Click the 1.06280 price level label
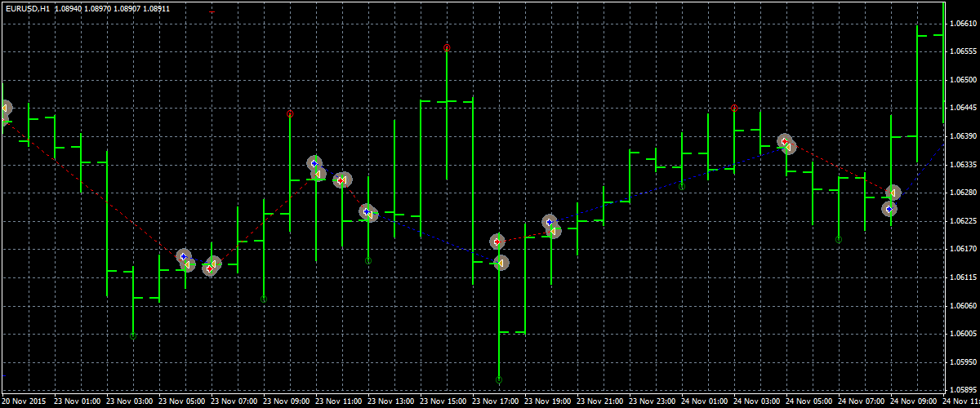Screen dimensions: 980x408 964,193
